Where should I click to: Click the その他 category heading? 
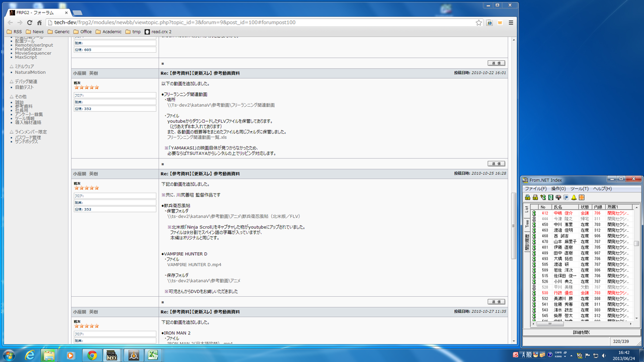21,97
